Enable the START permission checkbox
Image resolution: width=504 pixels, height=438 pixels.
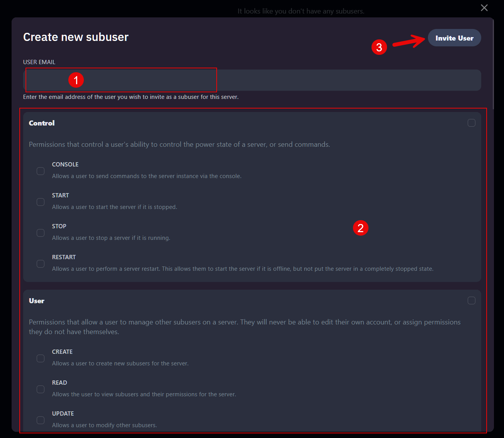(41, 202)
